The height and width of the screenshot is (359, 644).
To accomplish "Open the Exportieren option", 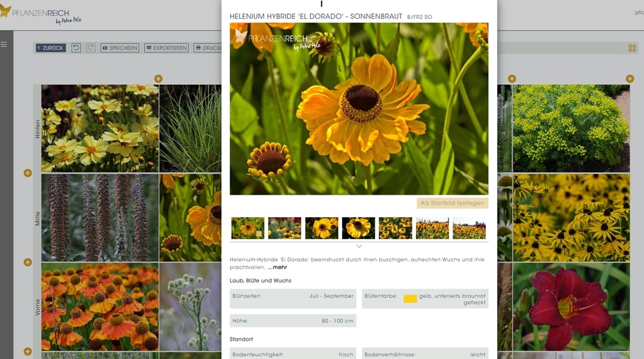I will click(x=167, y=48).
